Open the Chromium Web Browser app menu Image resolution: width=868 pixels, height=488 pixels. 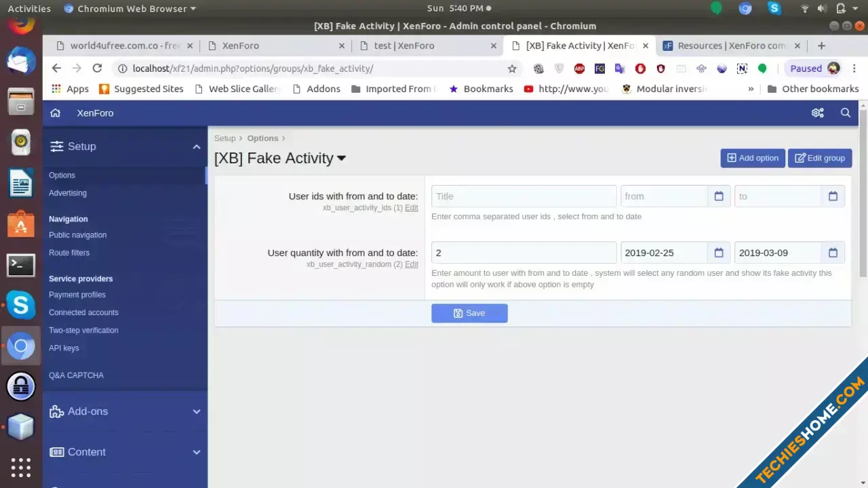tap(130, 9)
